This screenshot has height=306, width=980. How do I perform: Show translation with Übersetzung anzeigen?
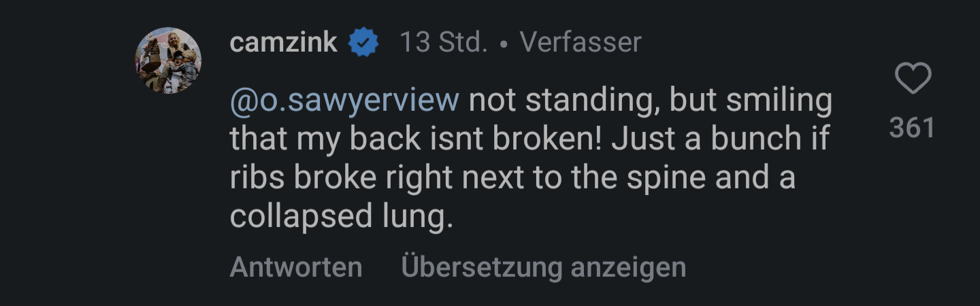(543, 267)
